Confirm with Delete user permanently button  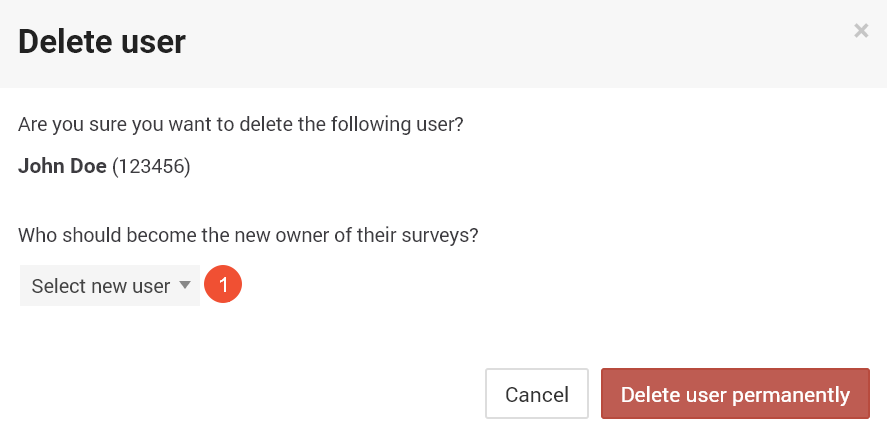[x=735, y=394]
